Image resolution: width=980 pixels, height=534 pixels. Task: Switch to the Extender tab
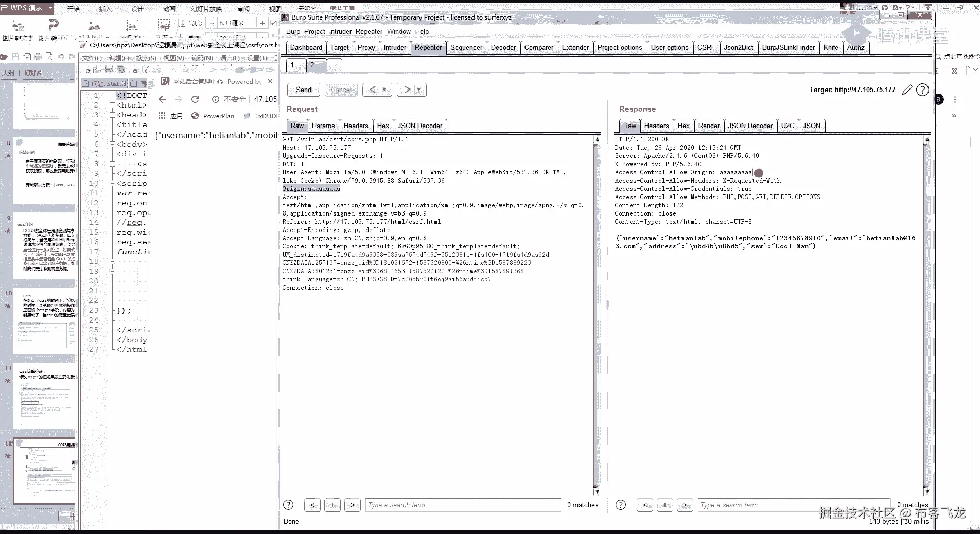[x=575, y=48]
